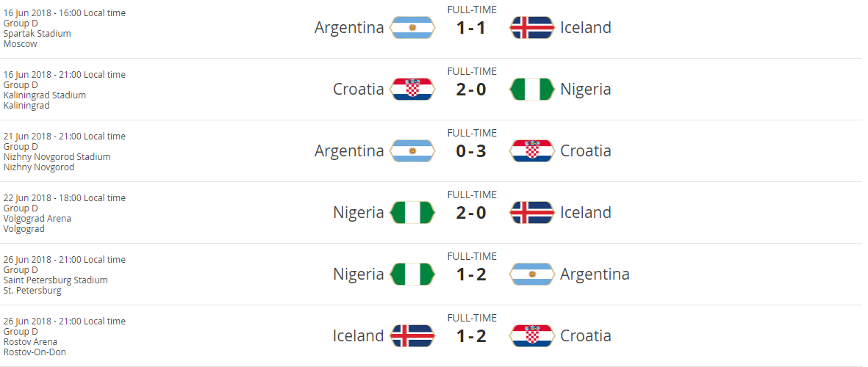Image resolution: width=868 pixels, height=367 pixels.
Task: Open the 0-3 full-time score
Action: 471,151
